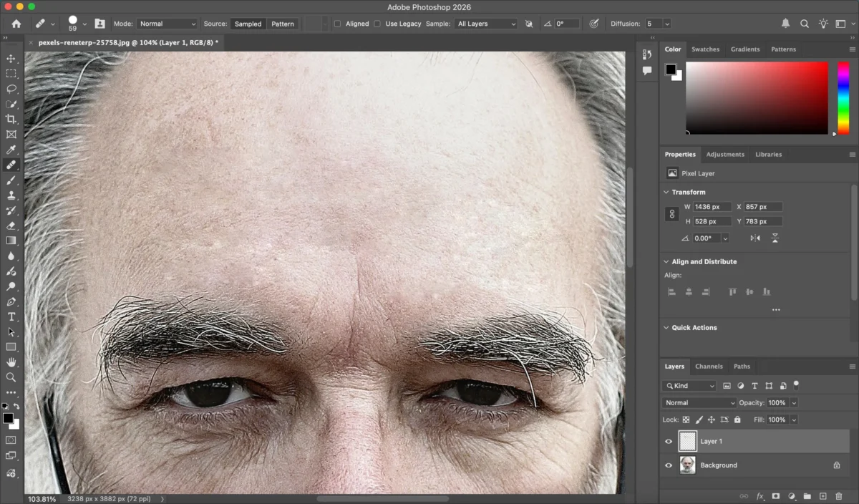The image size is (859, 504).
Task: Collapse the Transform section in Properties
Action: pos(667,192)
